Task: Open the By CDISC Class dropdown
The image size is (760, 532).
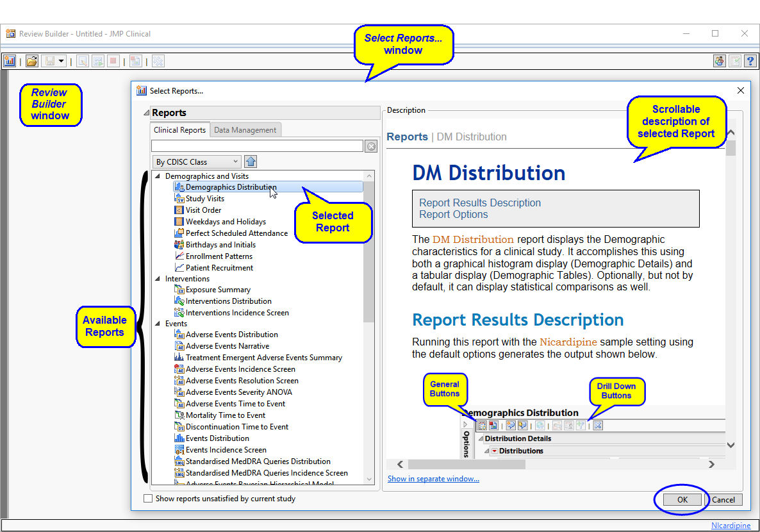Action: [x=196, y=162]
